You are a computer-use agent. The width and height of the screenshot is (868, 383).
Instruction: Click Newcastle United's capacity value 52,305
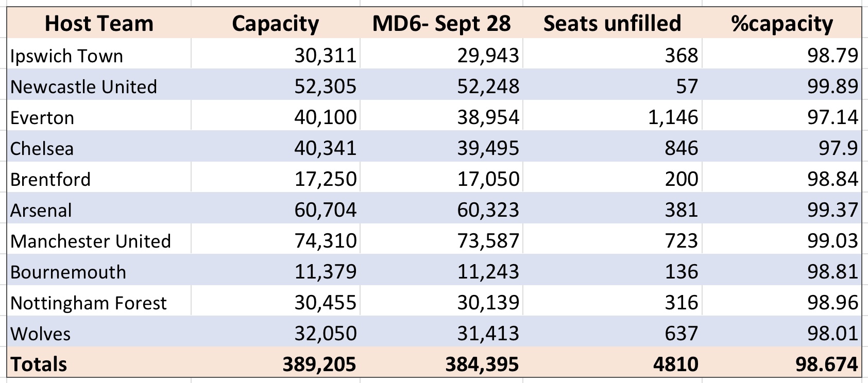[275, 84]
